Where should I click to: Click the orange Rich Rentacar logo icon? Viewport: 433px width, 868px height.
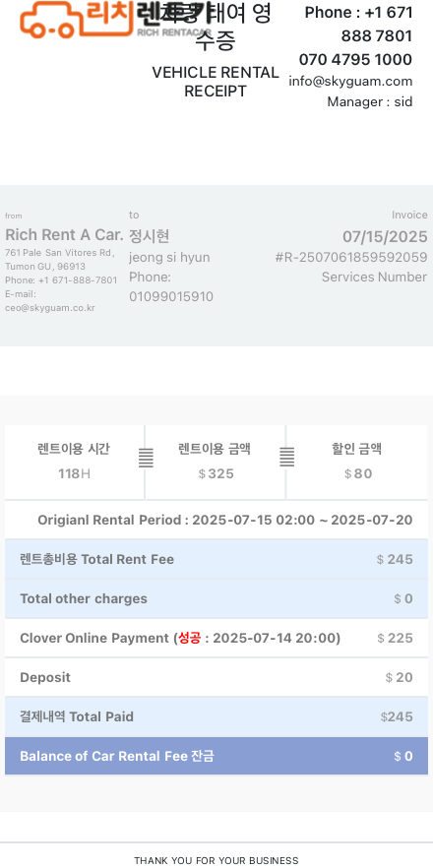[78, 20]
